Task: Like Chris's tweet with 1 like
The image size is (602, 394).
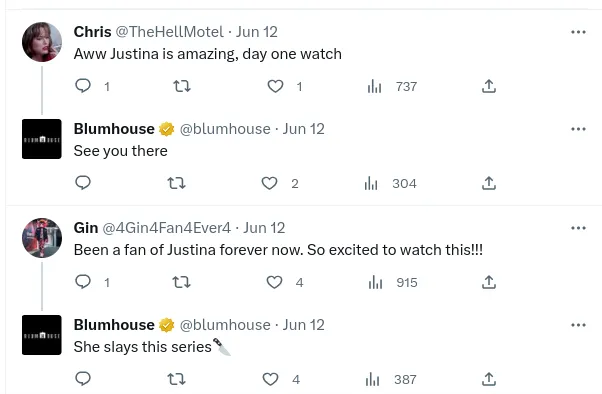Action: 275,86
